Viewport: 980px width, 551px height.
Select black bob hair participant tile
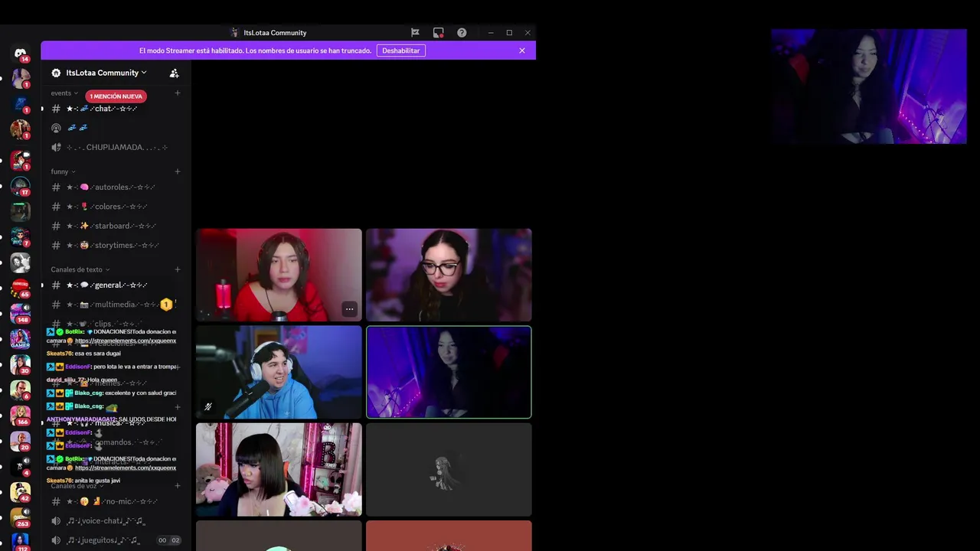click(279, 469)
